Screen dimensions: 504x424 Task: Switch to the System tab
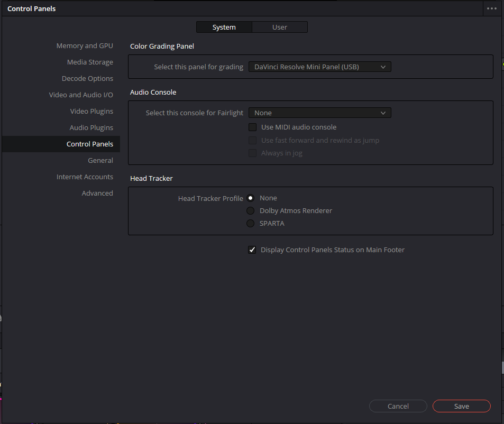point(224,27)
